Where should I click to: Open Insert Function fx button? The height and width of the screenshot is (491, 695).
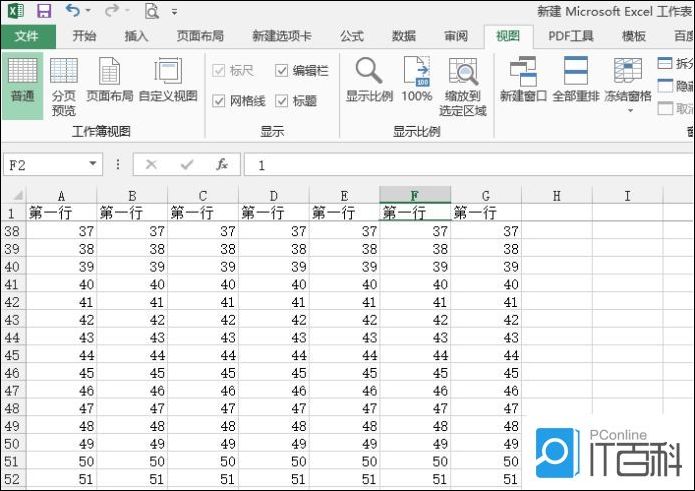tap(222, 164)
